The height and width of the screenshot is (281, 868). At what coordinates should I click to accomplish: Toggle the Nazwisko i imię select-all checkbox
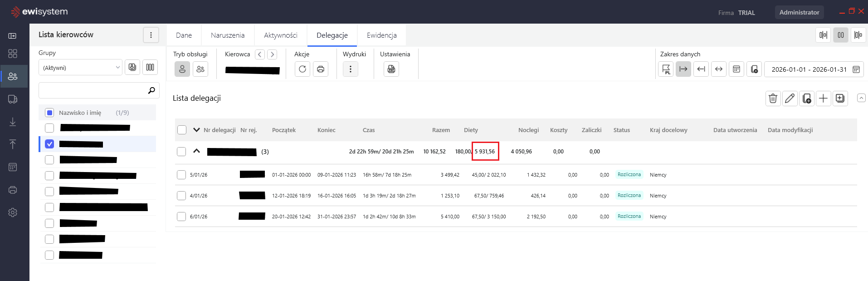tap(50, 113)
